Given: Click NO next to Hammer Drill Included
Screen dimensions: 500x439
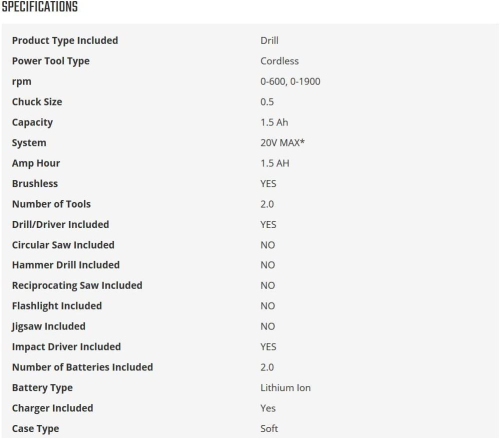Looking at the screenshot, I should pos(268,265).
